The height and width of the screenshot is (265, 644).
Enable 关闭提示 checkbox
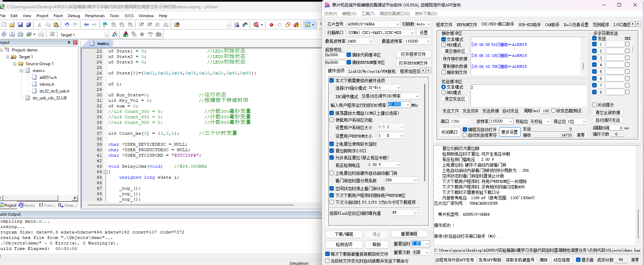pyautogui.click(x=594, y=105)
